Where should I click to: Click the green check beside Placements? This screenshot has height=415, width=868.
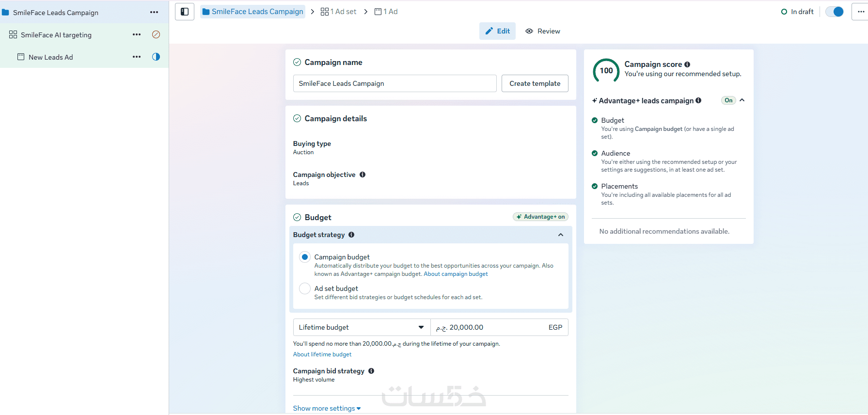(595, 186)
